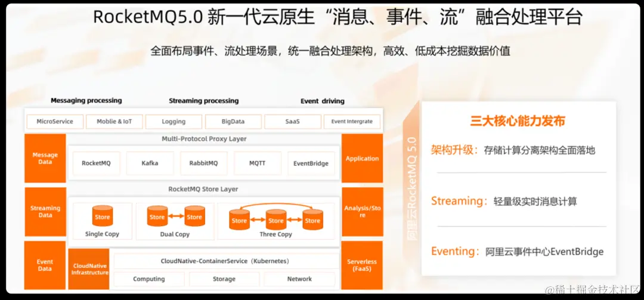
Task: Click the Messaging processing heading
Action: coord(86,100)
